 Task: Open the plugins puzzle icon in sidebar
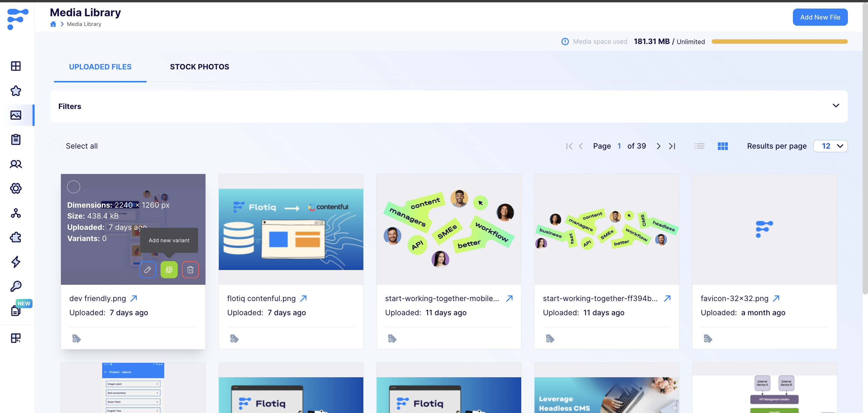click(16, 237)
